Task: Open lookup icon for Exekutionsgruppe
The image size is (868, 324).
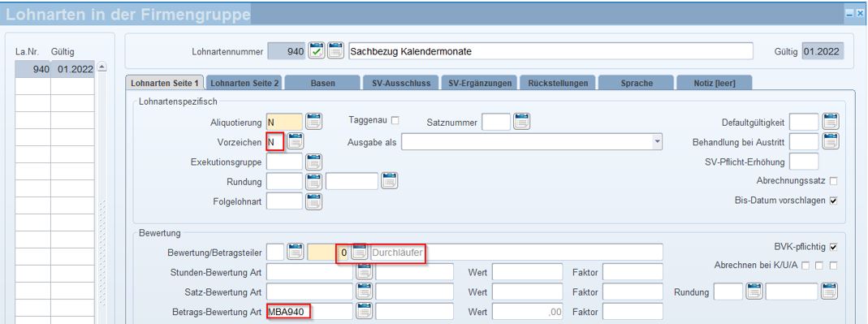Action: 314,162
